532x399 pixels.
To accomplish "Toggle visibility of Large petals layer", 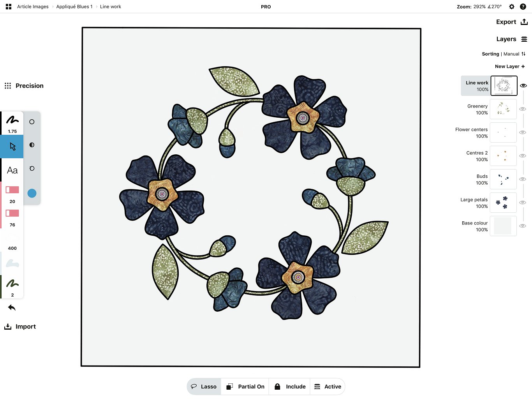I will [523, 203].
